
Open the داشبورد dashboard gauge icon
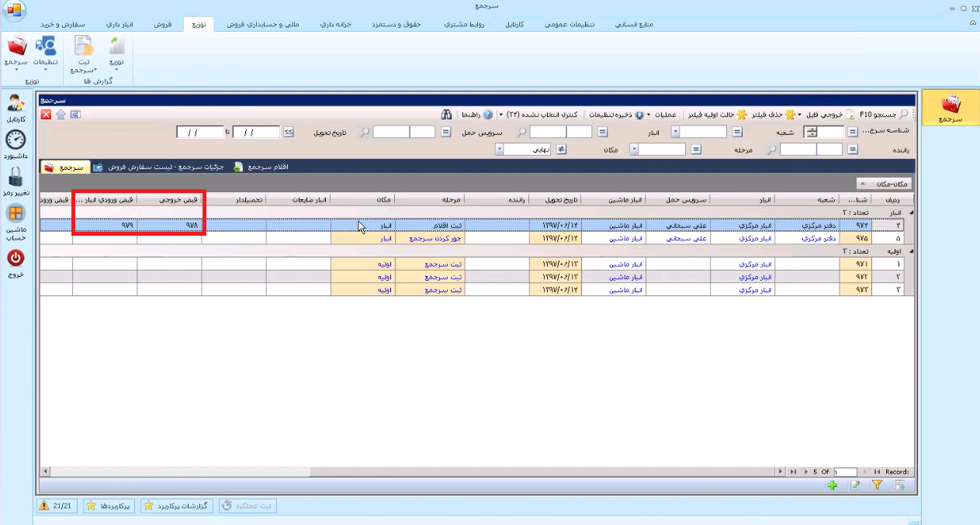pyautogui.click(x=16, y=140)
